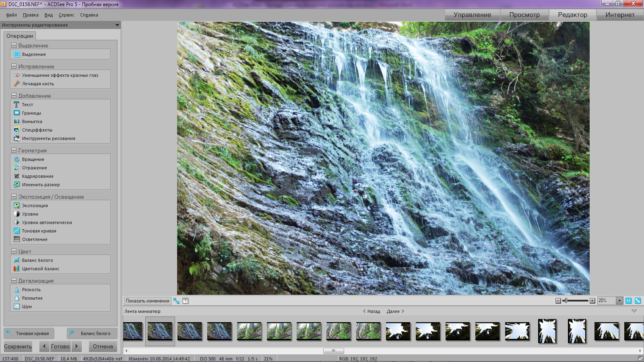
Task: Select the first waterfall thumbnail in filmstrip
Action: pos(133,331)
